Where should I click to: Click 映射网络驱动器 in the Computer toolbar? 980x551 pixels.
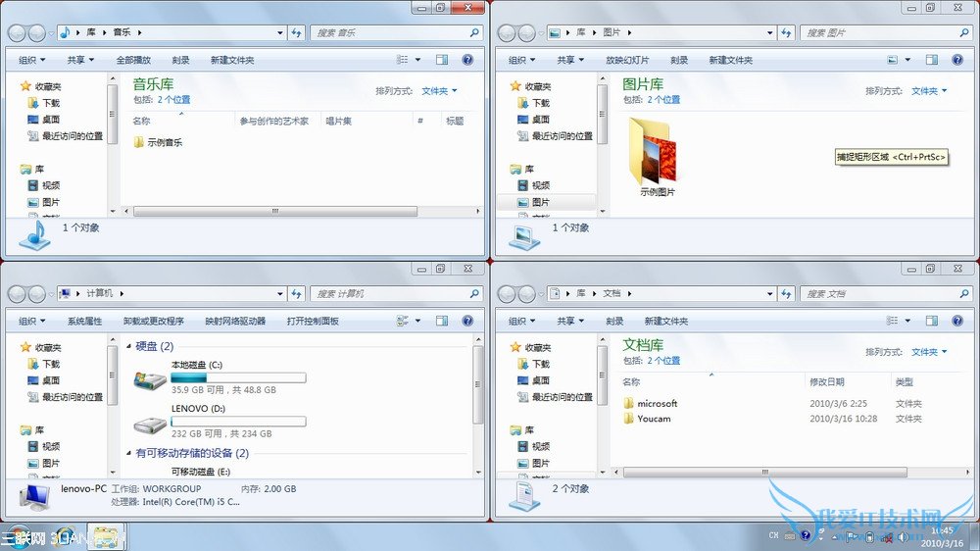(235, 321)
